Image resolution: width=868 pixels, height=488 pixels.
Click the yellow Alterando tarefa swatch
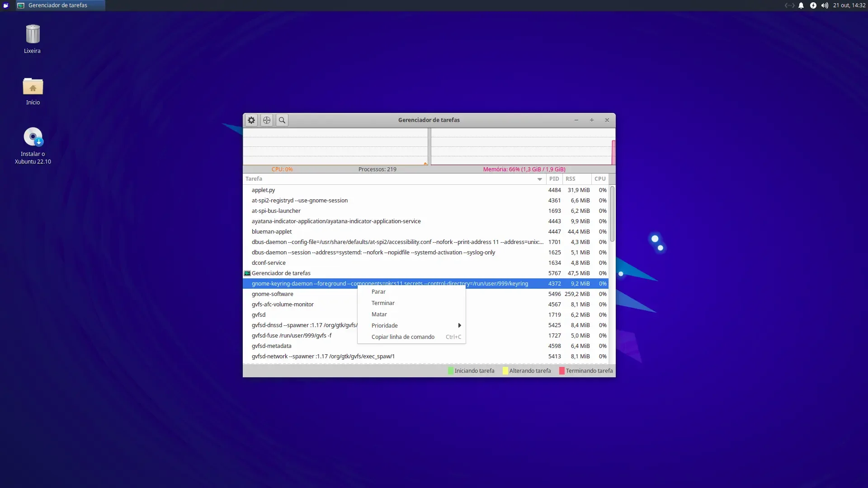[505, 371]
